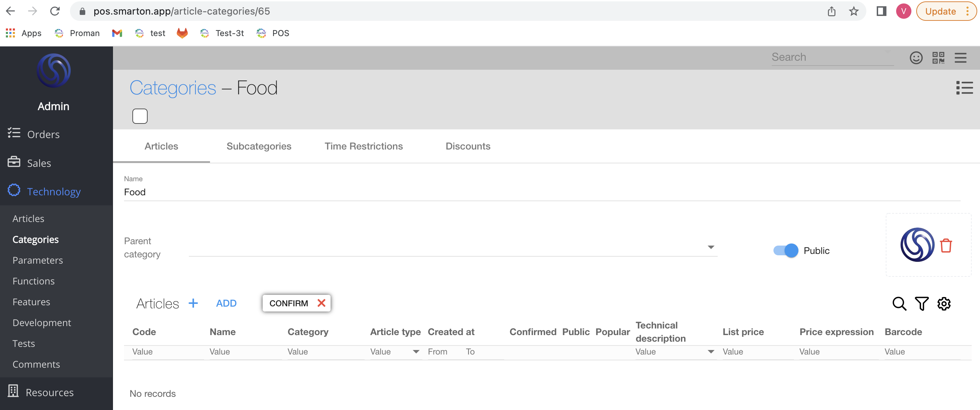Open the hamburger menu in the top bar
Image resolution: width=980 pixels, height=410 pixels.
960,58
